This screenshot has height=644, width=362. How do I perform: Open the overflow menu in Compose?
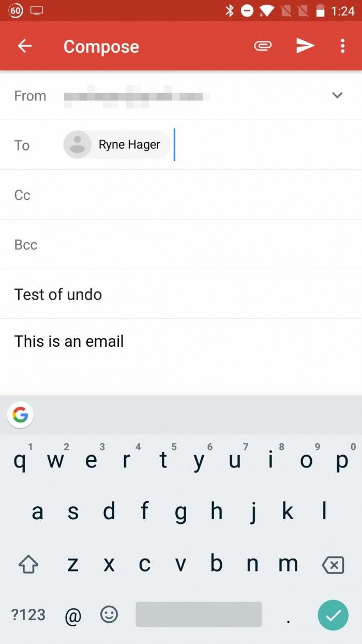(x=342, y=46)
